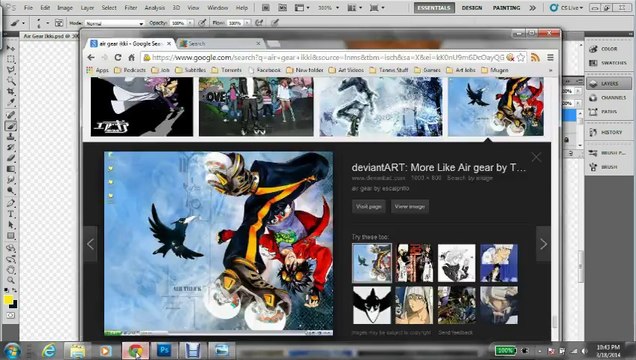Open the Layers panel
This screenshot has width=636, height=360.
pyautogui.click(x=608, y=84)
